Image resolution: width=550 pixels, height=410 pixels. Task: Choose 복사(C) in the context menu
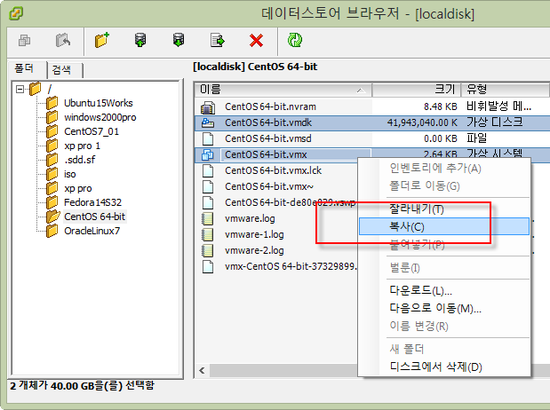click(x=444, y=227)
